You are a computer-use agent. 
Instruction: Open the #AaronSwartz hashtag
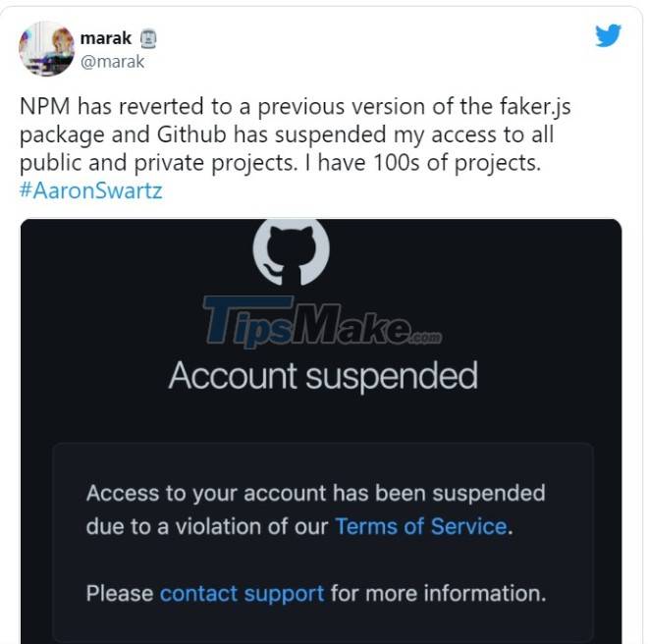click(x=90, y=190)
